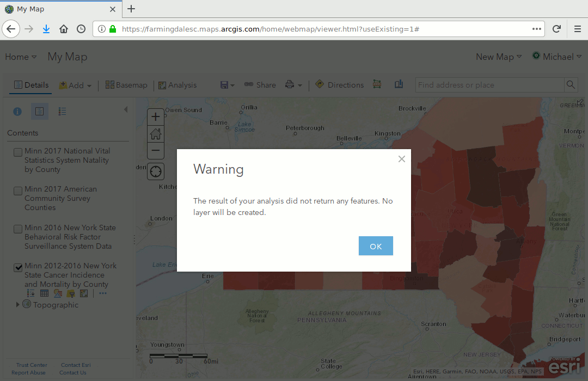
Task: Zoom in on the map
Action: [x=156, y=116]
